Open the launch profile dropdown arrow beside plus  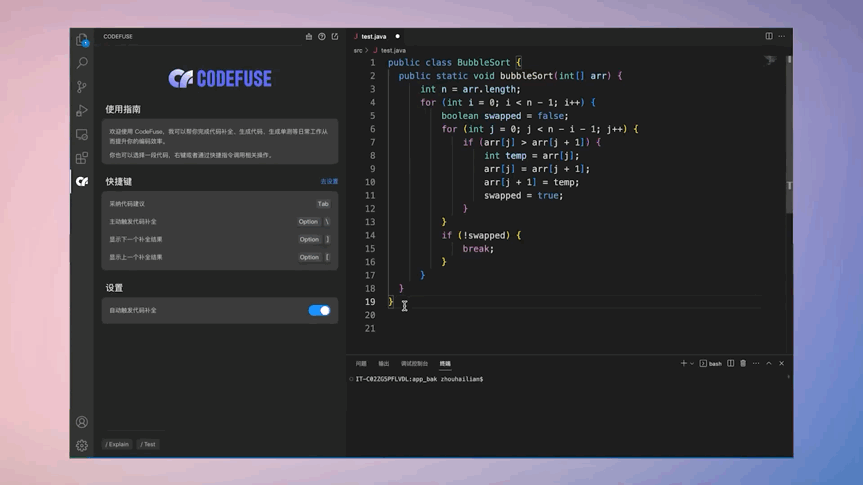click(x=692, y=363)
